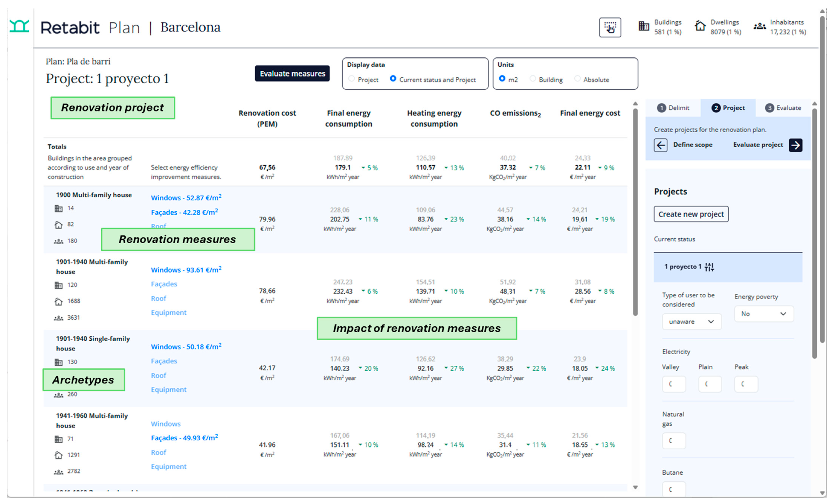The height and width of the screenshot is (504, 832).
Task: Click the Create new project button
Action: tap(691, 214)
